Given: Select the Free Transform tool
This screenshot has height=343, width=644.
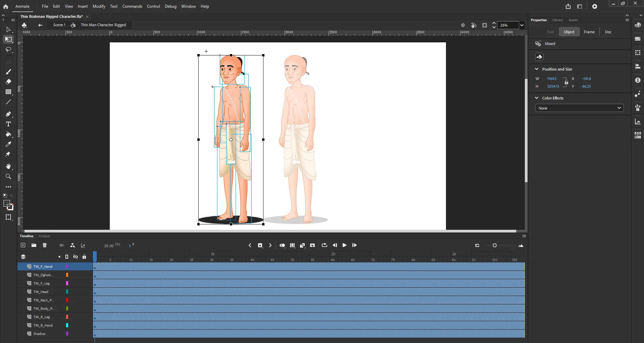Looking at the screenshot, I should [x=8, y=40].
